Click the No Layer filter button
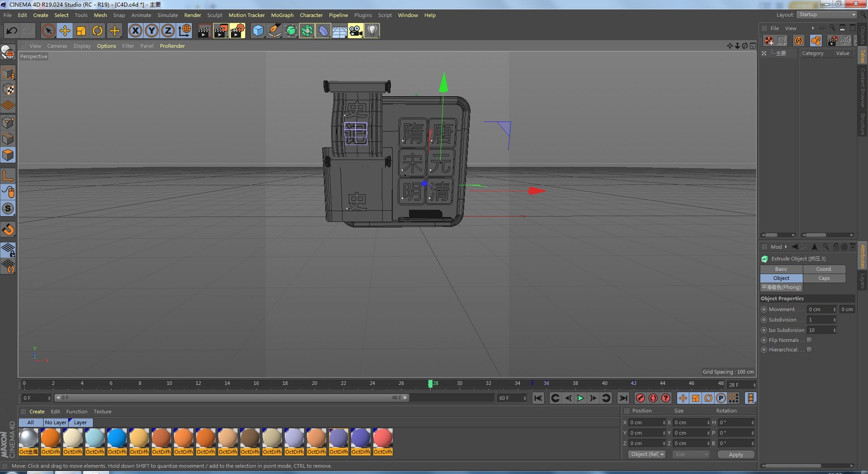The width and height of the screenshot is (868, 474). (55, 422)
